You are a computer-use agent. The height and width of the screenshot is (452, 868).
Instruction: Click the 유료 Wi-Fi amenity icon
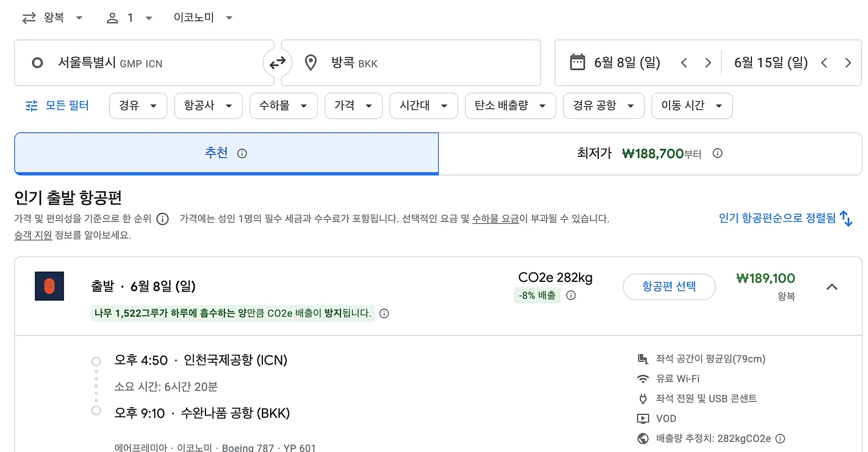pos(643,379)
